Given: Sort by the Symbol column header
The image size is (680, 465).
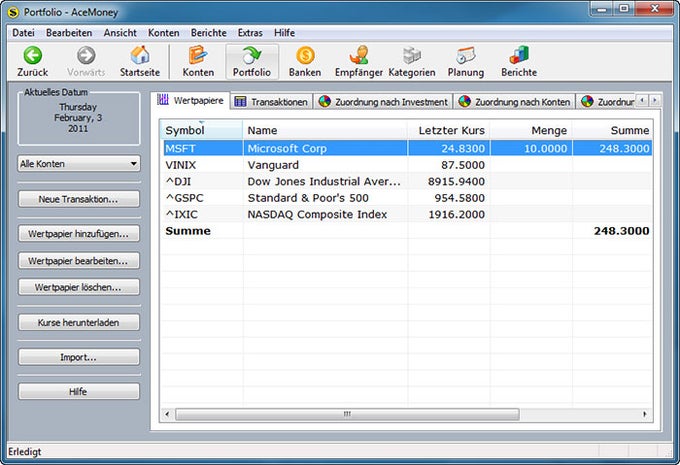Looking at the screenshot, I should pyautogui.click(x=201, y=130).
